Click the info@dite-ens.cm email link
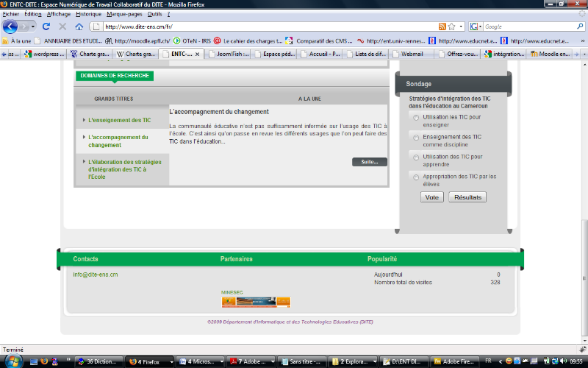588x368 pixels. pyautogui.click(x=96, y=275)
